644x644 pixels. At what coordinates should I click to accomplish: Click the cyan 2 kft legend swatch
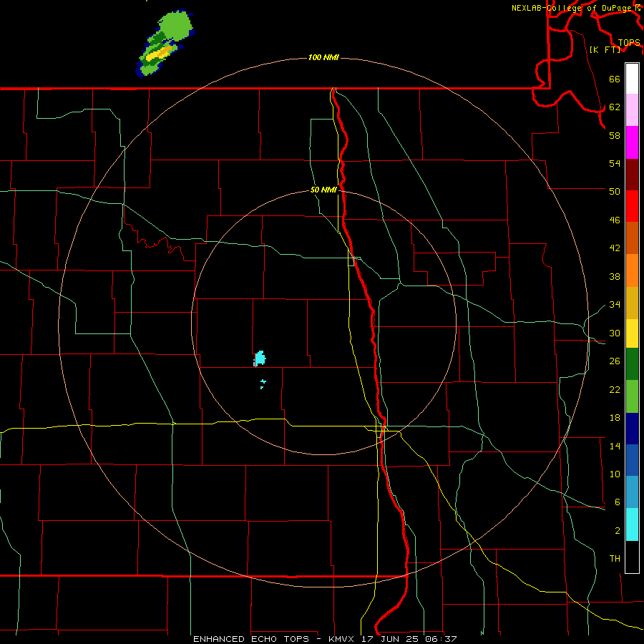632,525
